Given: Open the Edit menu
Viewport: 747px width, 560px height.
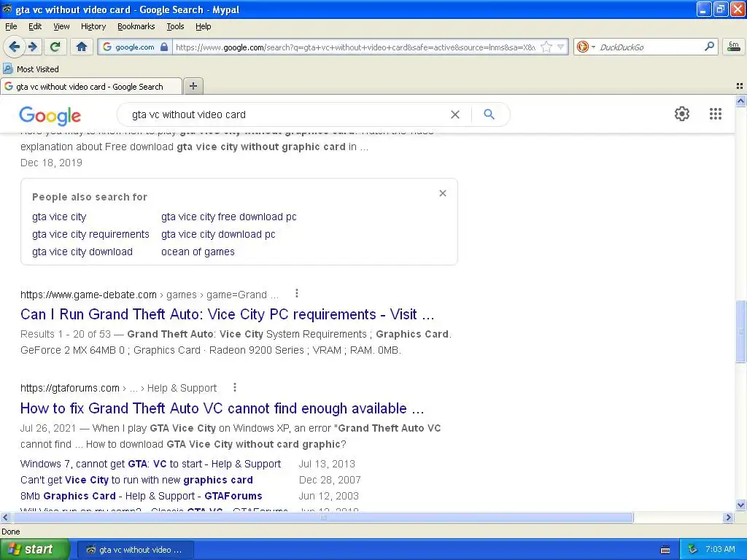Looking at the screenshot, I should click(35, 26).
